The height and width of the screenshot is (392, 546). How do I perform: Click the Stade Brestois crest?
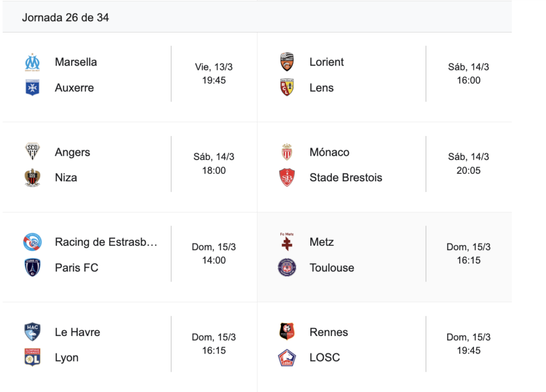tap(287, 178)
